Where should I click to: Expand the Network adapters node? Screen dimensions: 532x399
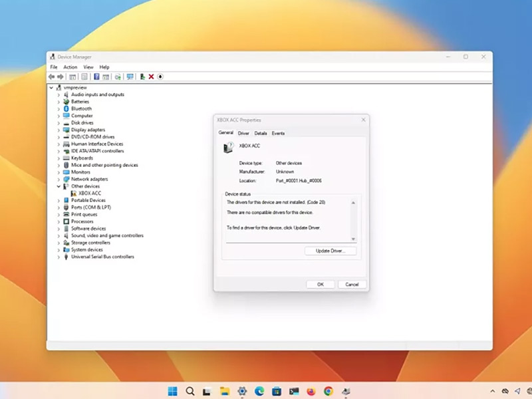[x=59, y=179]
